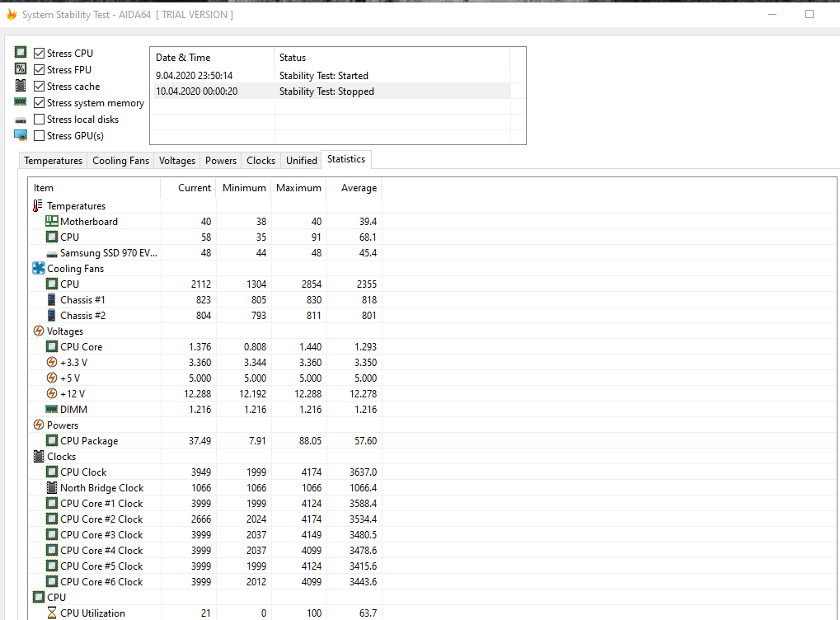The height and width of the screenshot is (620, 840).
Task: Click the +5 V lightning icon
Action: [x=51, y=378]
